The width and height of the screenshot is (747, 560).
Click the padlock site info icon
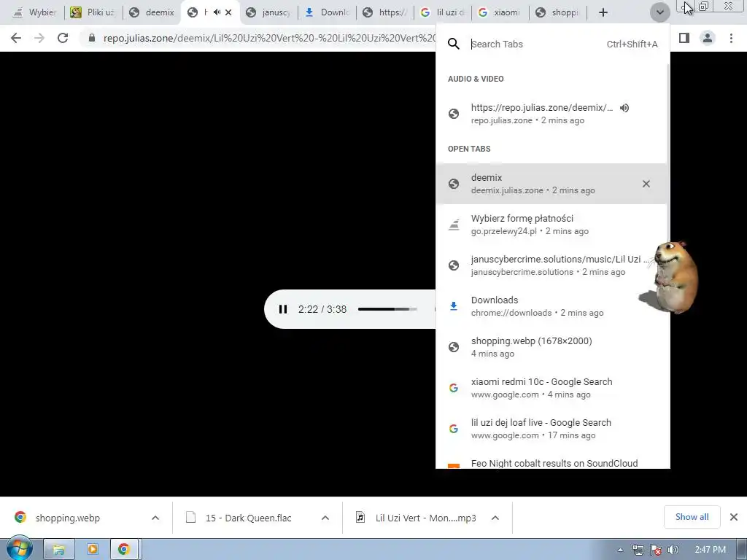(92, 38)
